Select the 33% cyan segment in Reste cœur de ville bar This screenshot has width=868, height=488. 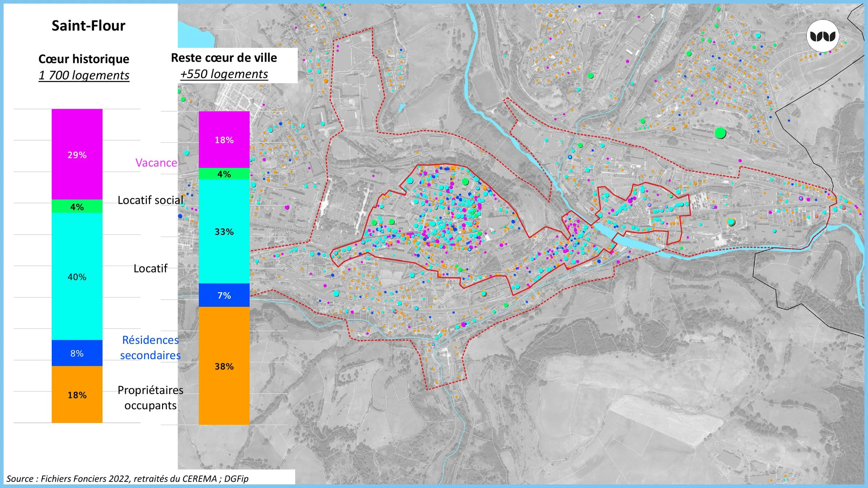(x=224, y=231)
